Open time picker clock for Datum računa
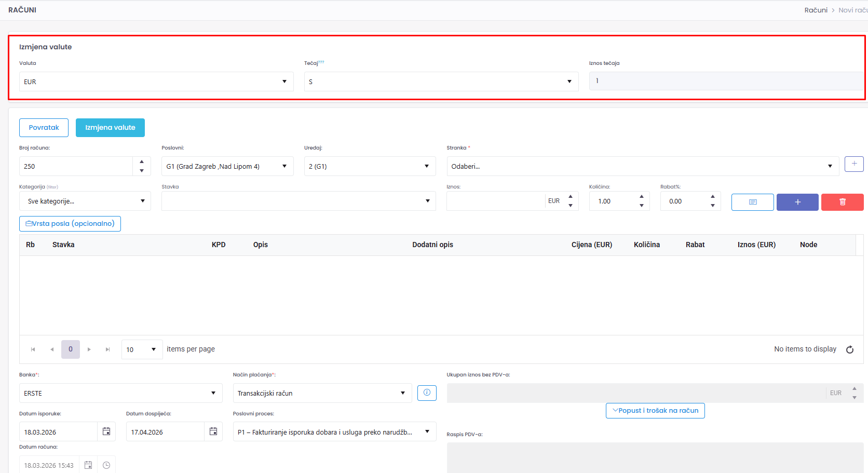868x473 pixels. (106, 465)
